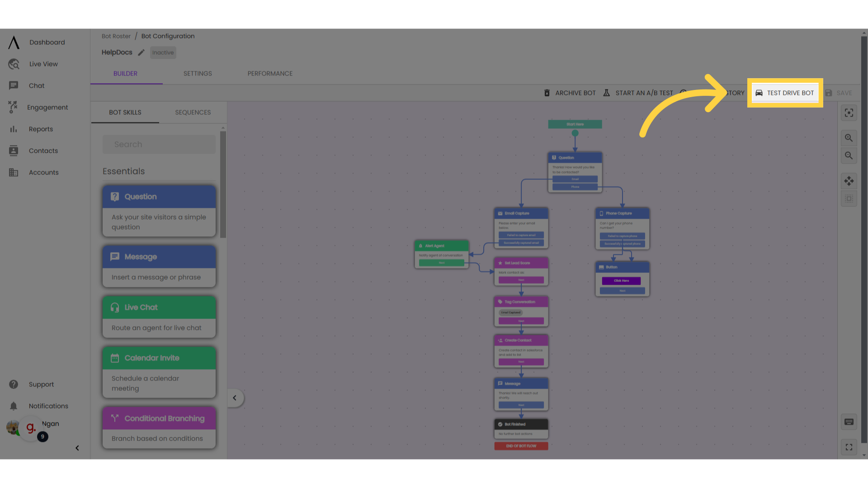Click the skills list scrollbar
868x488 pixels.
(x=223, y=184)
